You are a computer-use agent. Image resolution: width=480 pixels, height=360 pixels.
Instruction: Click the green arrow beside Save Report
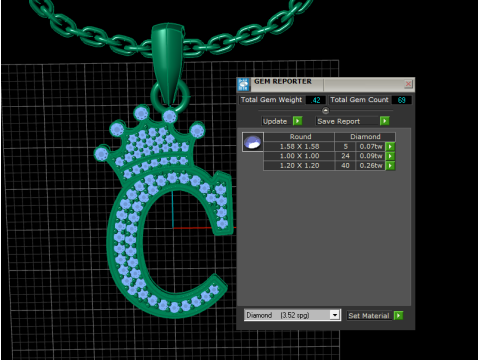coord(384,121)
